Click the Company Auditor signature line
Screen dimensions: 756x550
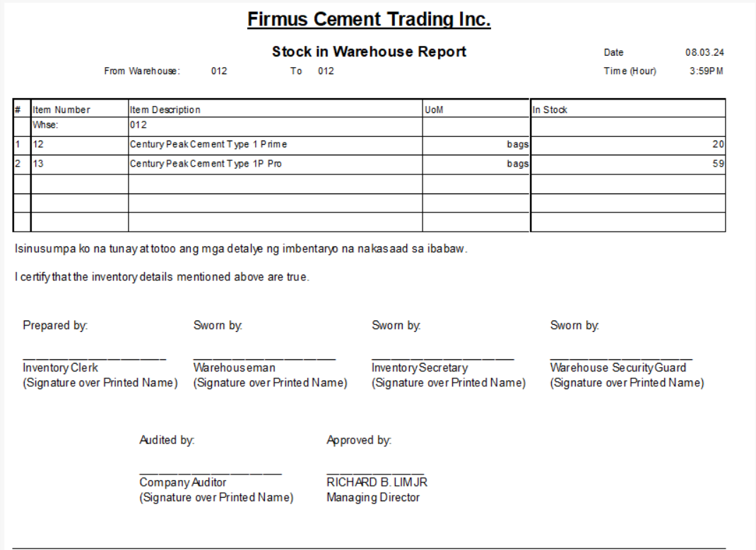(x=211, y=472)
